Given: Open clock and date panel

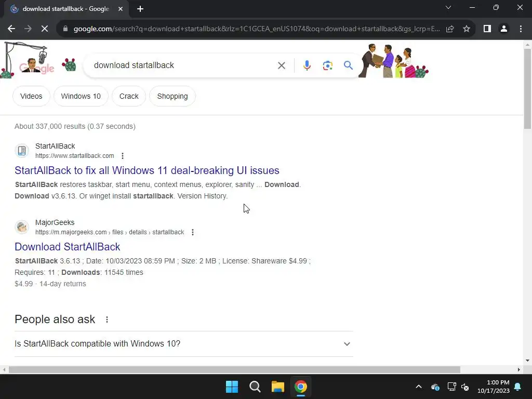Looking at the screenshot, I should (494, 387).
